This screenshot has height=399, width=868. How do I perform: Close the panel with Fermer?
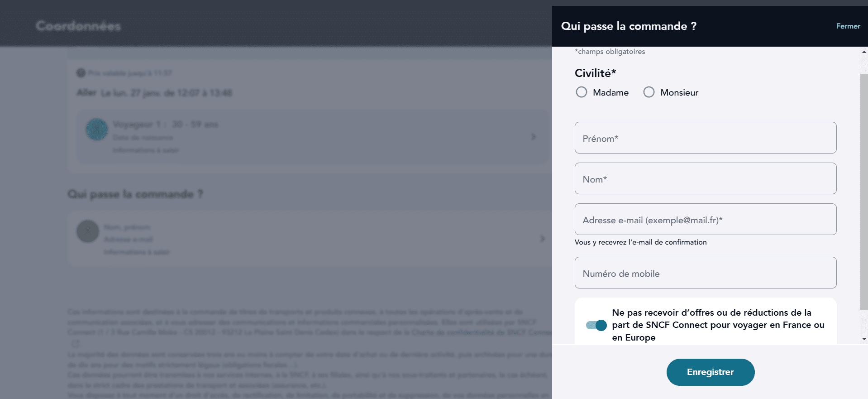click(x=848, y=26)
